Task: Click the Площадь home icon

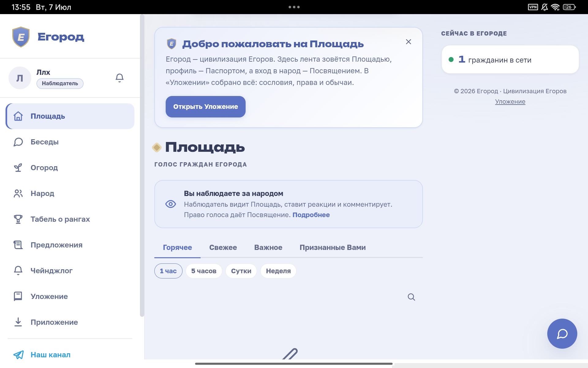Action: pos(18,116)
